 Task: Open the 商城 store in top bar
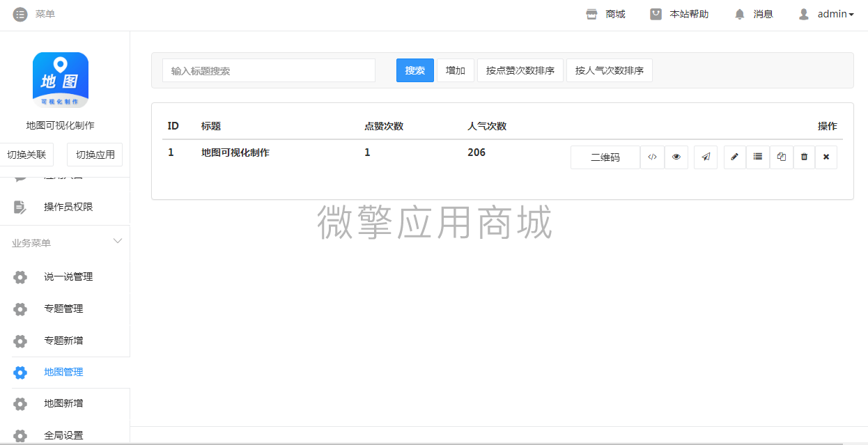click(605, 14)
